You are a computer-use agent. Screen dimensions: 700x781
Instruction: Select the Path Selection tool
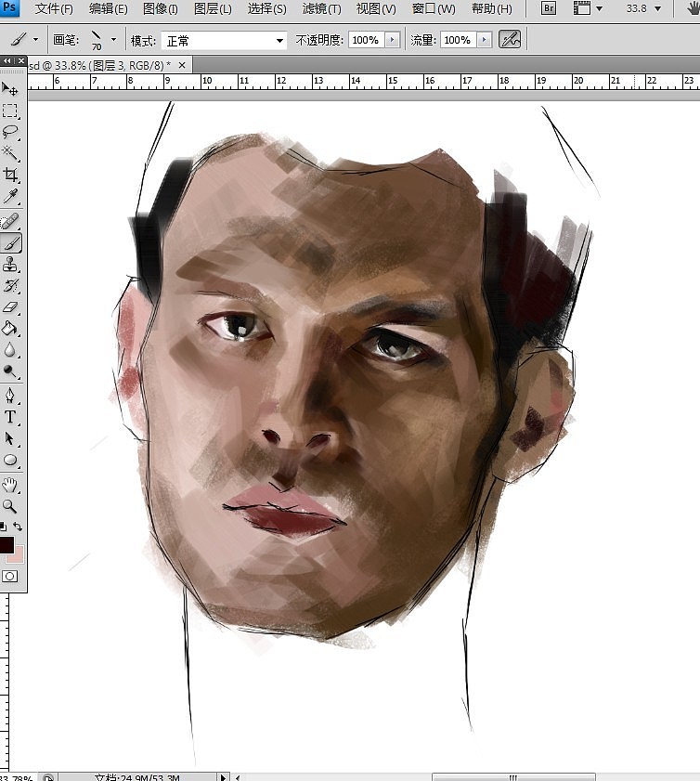[10, 438]
